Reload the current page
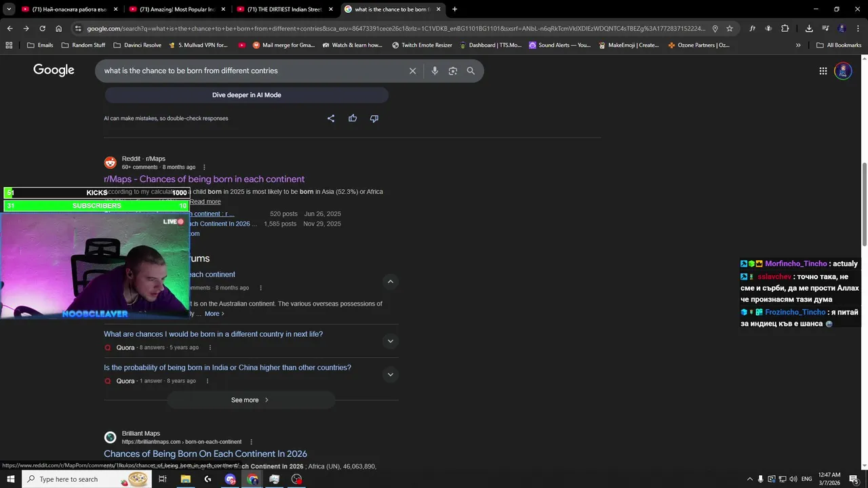This screenshot has width=868, height=488. pos(42,28)
